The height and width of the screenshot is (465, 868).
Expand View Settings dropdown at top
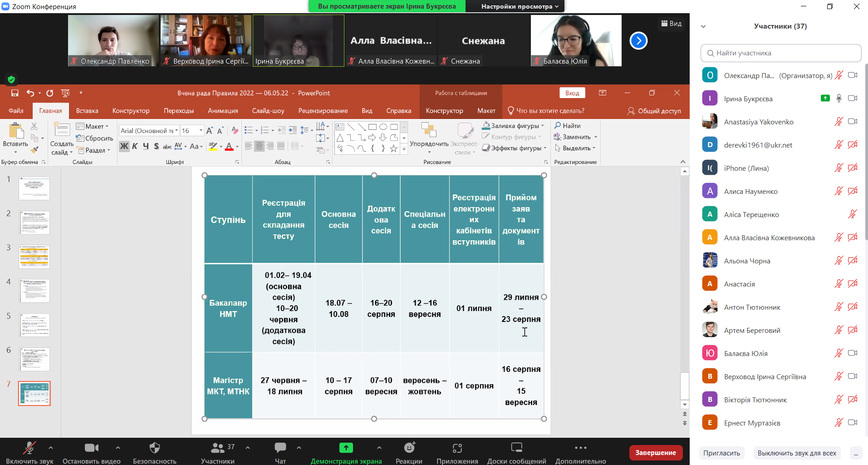520,6
